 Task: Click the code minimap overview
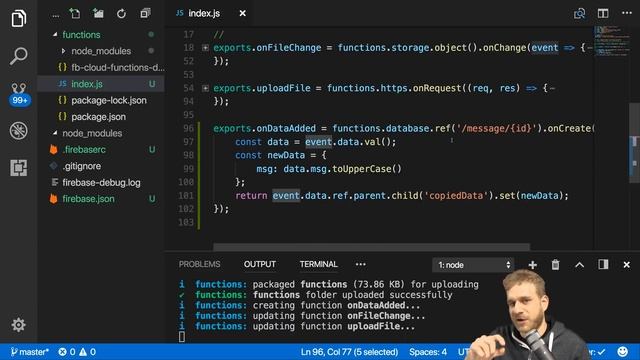tap(611, 41)
